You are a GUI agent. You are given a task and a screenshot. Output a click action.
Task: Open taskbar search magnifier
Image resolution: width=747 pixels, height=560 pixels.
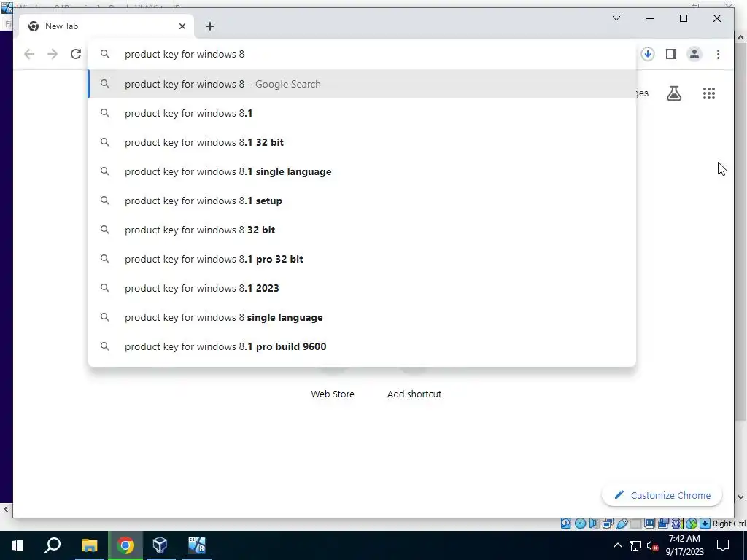tap(53, 545)
